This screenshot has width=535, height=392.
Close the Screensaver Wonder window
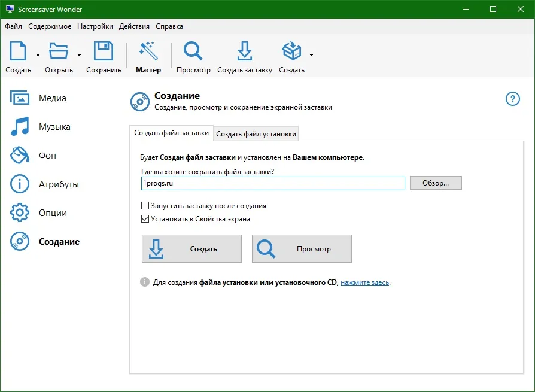click(x=520, y=9)
